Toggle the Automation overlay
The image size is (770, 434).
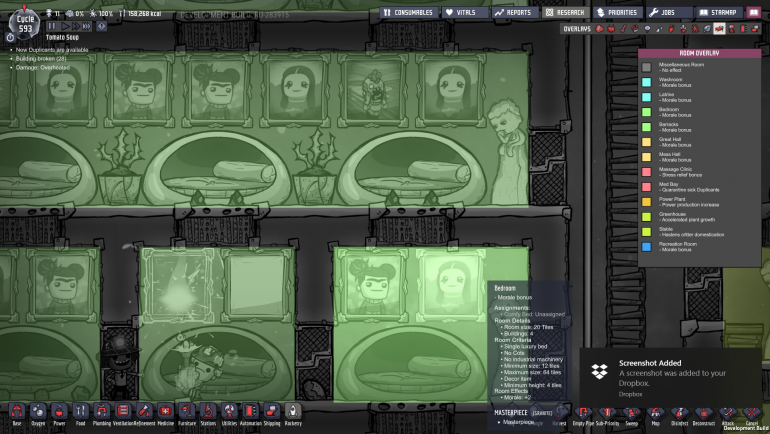tap(743, 29)
